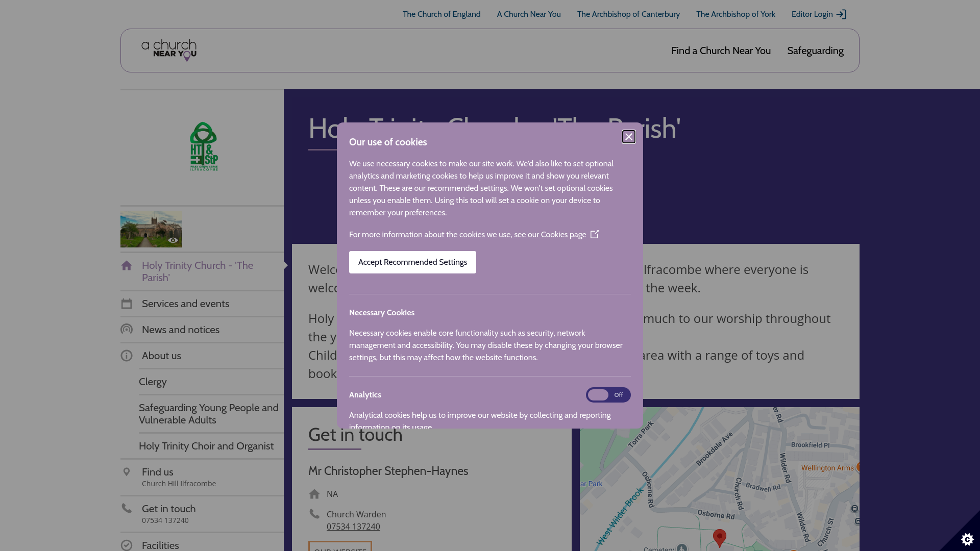Viewport: 980px width, 551px height.
Task: Click house icon next to NA address
Action: 314,494
